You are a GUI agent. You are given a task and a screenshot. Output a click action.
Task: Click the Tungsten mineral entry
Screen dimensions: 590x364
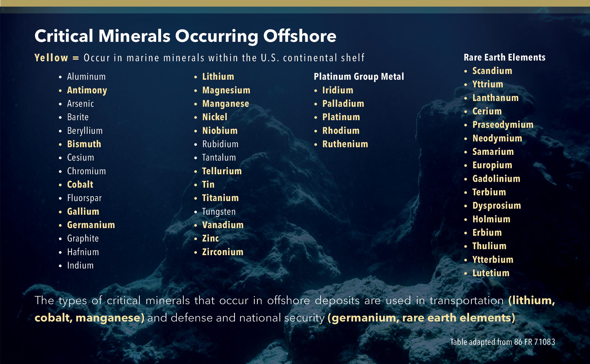[219, 212]
